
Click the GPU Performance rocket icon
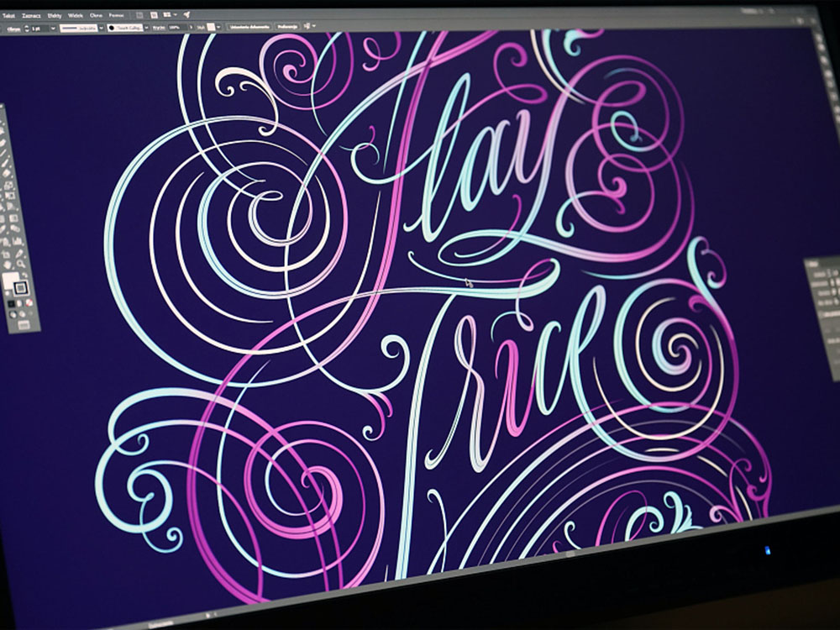click(186, 15)
